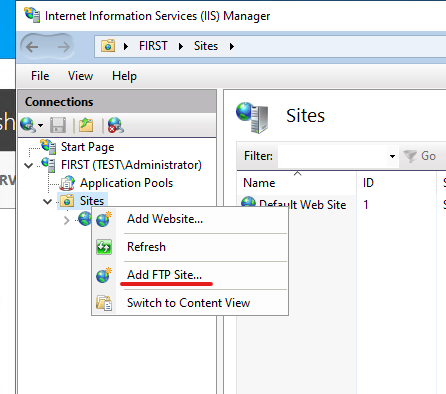Click the Back navigation arrow
Viewport: 446px width, 394px height.
[x=32, y=47]
